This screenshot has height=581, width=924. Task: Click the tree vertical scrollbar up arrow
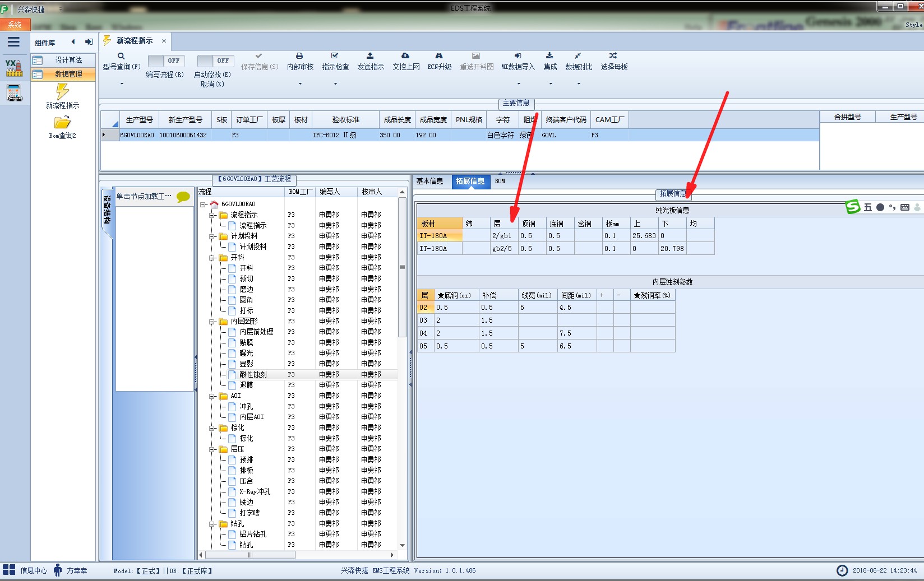(x=402, y=192)
